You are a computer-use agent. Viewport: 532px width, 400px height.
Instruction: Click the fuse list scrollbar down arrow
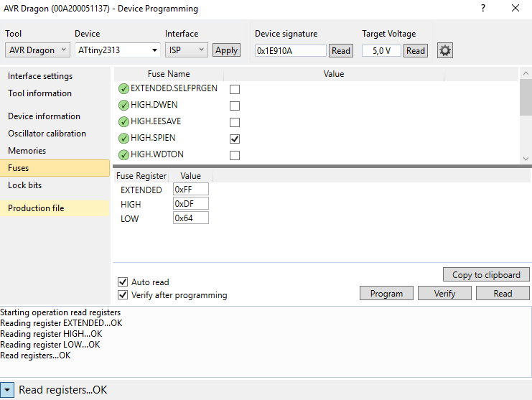pyautogui.click(x=526, y=159)
